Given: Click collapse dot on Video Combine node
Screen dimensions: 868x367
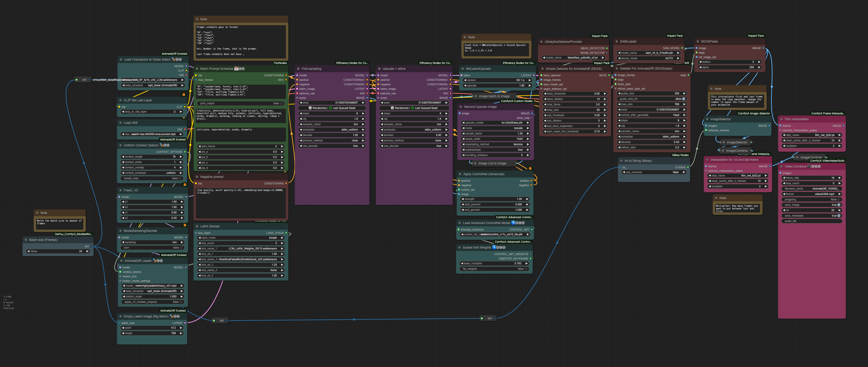Looking at the screenshot, I should click(x=781, y=166).
